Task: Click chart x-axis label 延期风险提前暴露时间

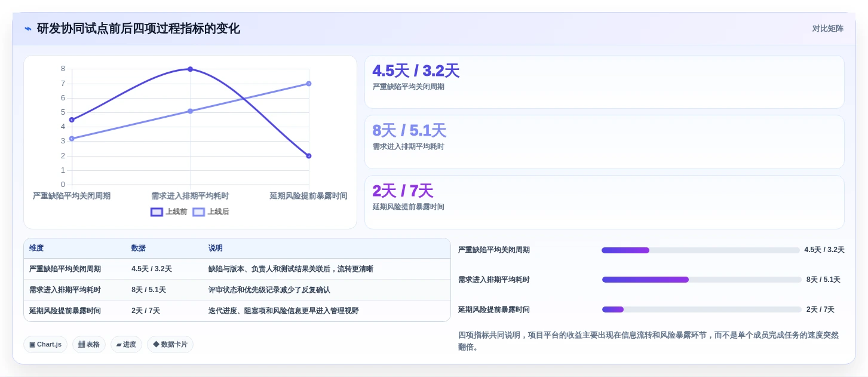Action: click(x=309, y=196)
